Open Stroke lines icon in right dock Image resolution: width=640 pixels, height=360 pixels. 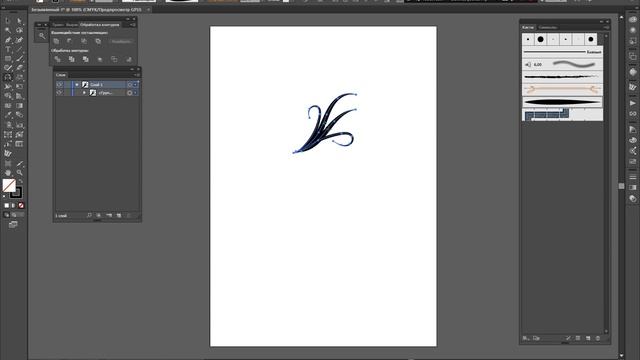click(633, 177)
